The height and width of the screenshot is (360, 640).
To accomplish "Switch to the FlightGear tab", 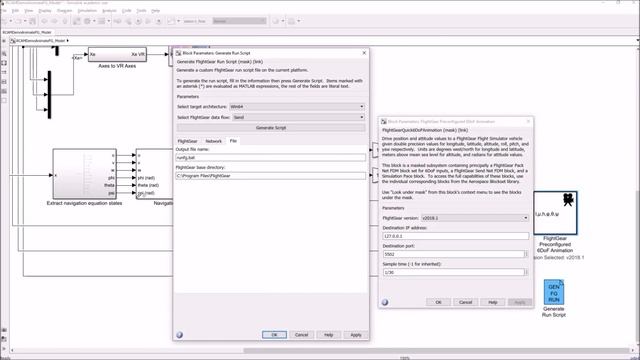I will (x=187, y=141).
